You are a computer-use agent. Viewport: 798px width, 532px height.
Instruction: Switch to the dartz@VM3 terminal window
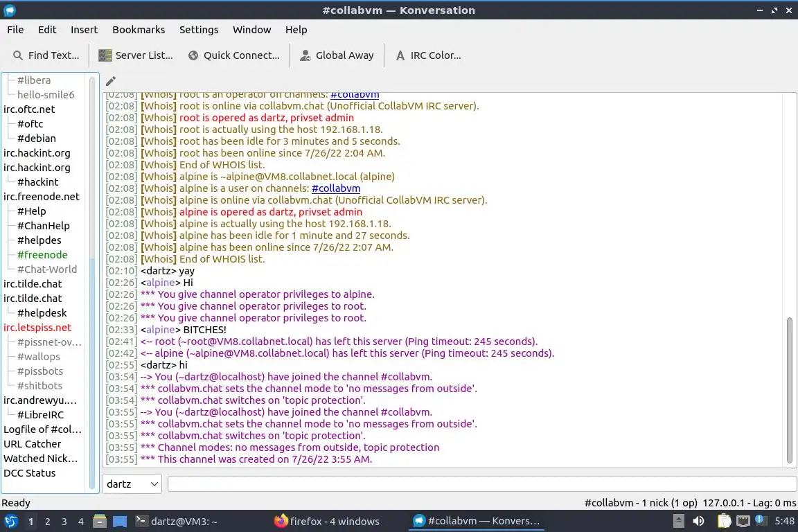[177, 522]
